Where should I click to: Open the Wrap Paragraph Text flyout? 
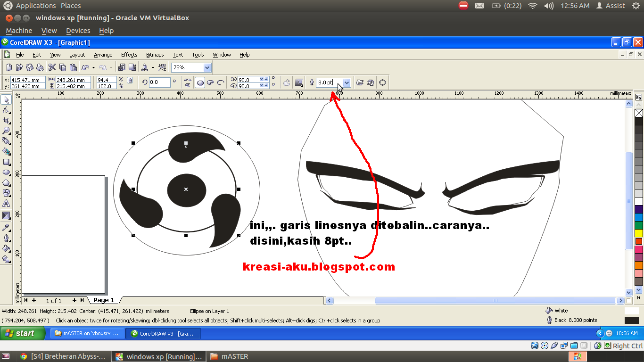299,82
